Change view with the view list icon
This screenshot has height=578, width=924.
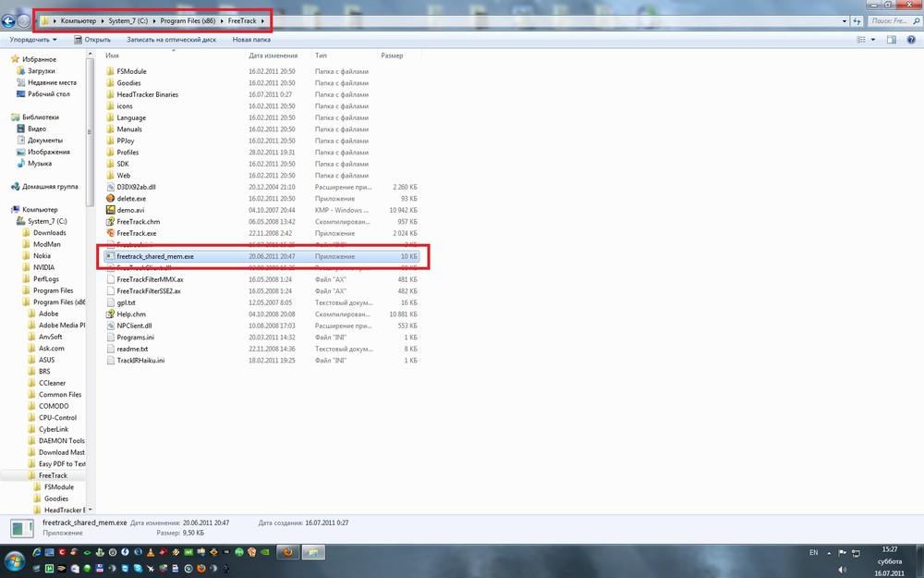click(x=861, y=40)
